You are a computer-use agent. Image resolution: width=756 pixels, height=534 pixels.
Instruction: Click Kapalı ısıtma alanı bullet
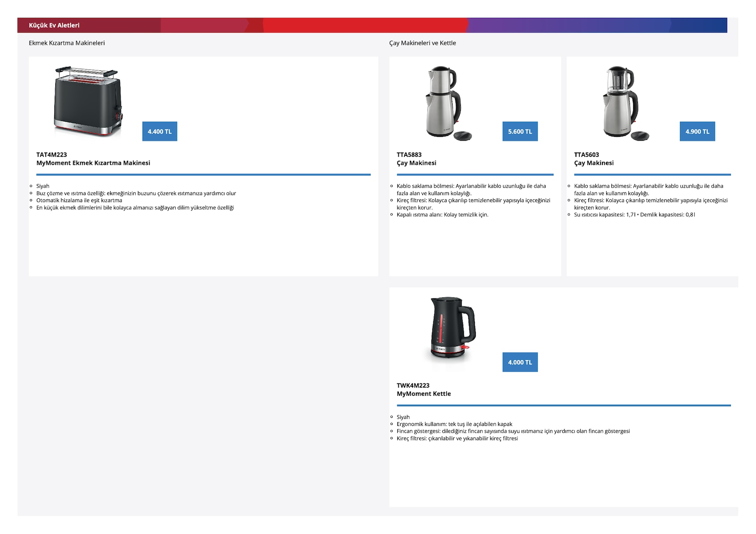pyautogui.click(x=443, y=215)
